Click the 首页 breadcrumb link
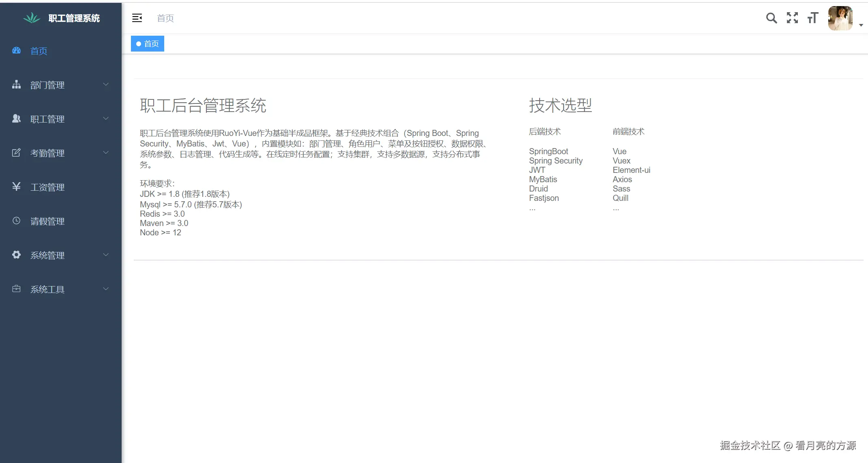The height and width of the screenshot is (463, 868). click(x=165, y=18)
